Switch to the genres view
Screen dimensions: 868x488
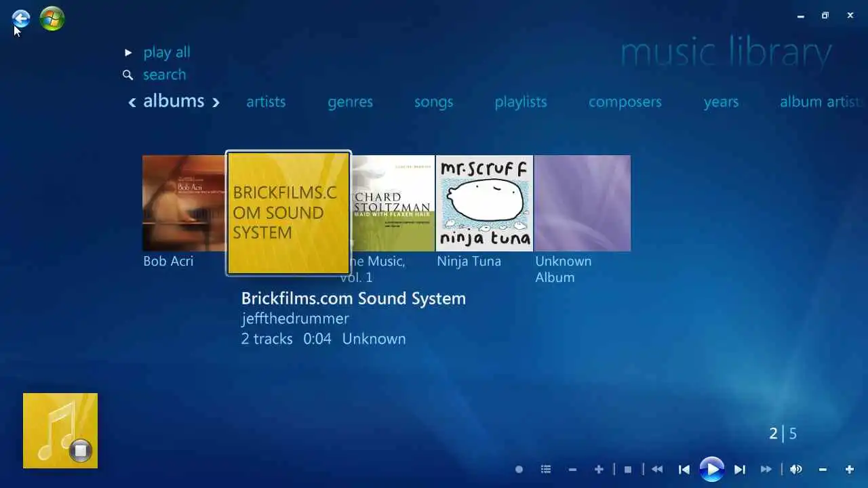350,102
